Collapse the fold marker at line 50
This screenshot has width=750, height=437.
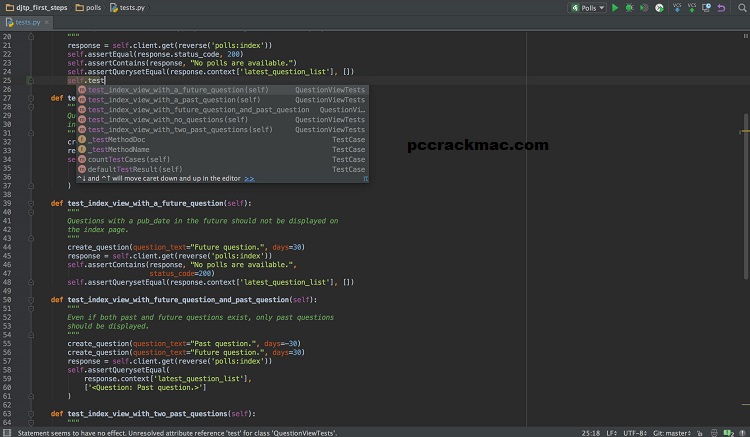click(x=31, y=300)
